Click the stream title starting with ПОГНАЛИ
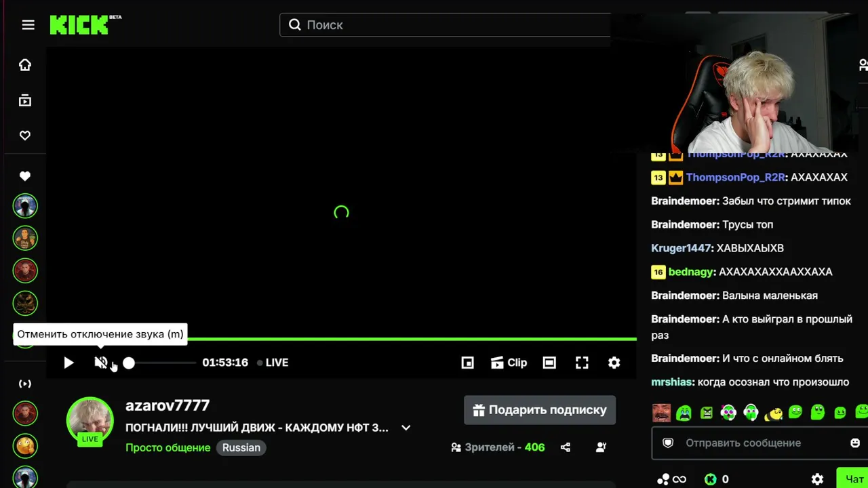The height and width of the screenshot is (488, 868). 257,428
